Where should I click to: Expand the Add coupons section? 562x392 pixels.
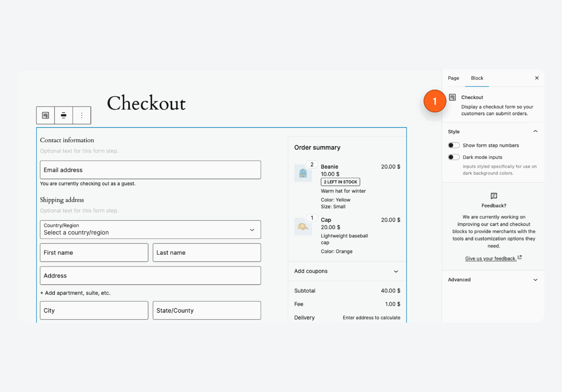tap(396, 271)
